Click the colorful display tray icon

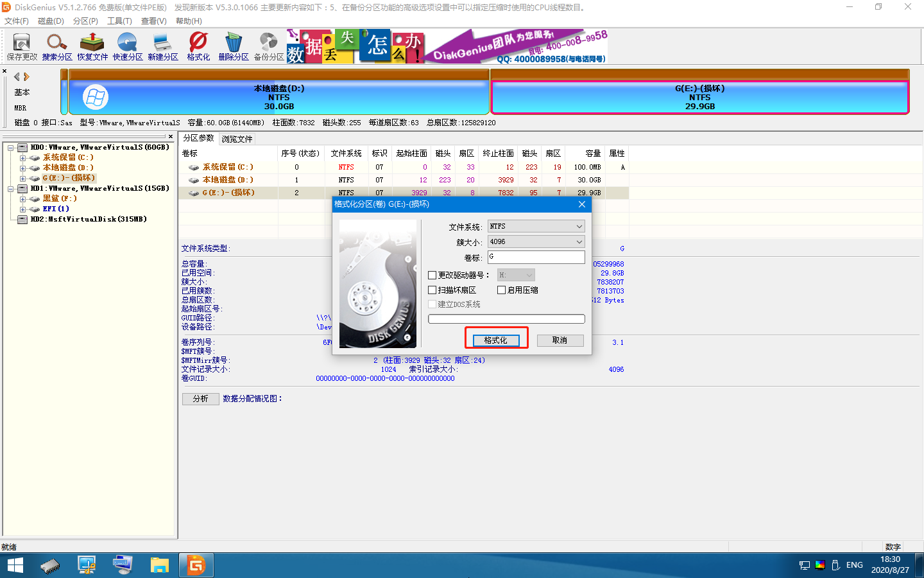(820, 565)
